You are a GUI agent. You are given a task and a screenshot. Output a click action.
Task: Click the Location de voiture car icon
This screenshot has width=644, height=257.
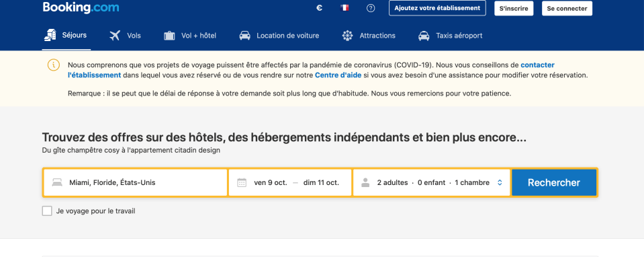pyautogui.click(x=245, y=36)
